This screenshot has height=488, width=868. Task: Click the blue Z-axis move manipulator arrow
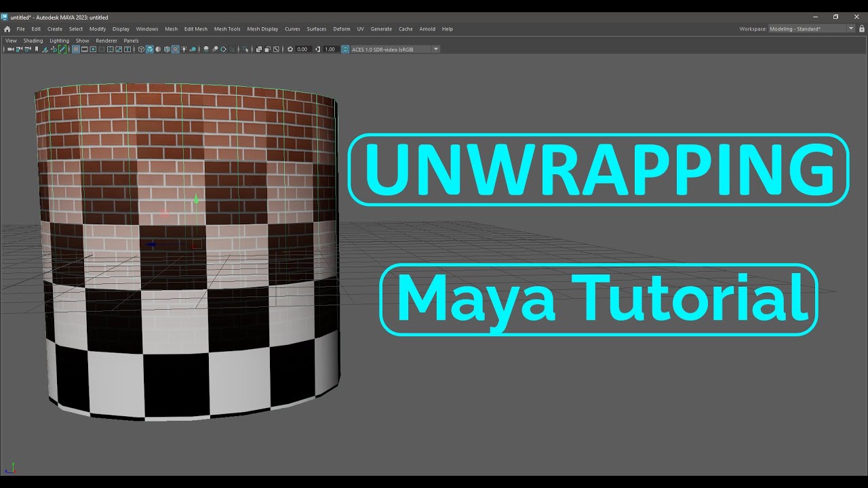[151, 245]
